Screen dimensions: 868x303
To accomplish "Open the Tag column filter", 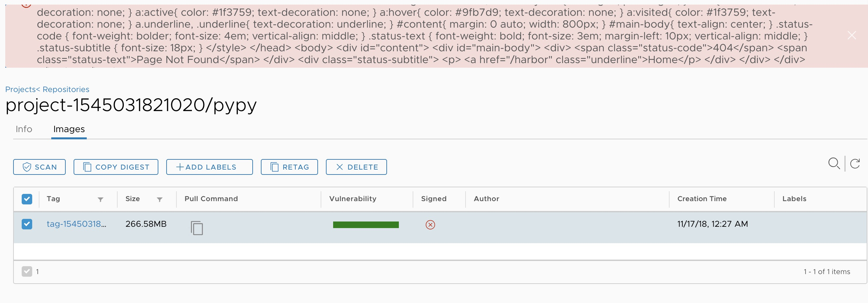I will coord(101,199).
